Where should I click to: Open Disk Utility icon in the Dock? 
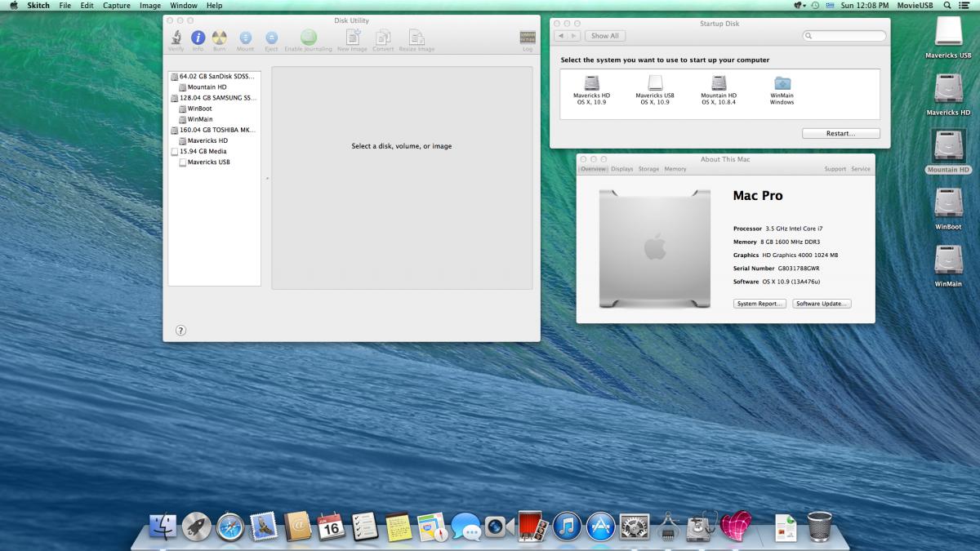[x=702, y=527]
